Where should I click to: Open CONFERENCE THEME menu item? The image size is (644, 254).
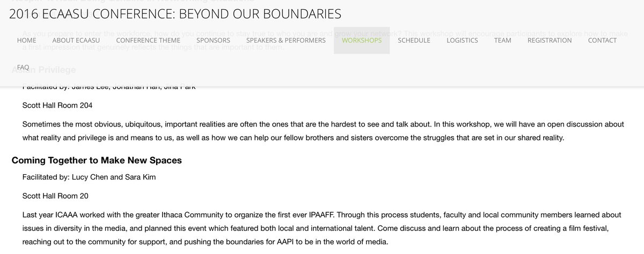pos(148,40)
